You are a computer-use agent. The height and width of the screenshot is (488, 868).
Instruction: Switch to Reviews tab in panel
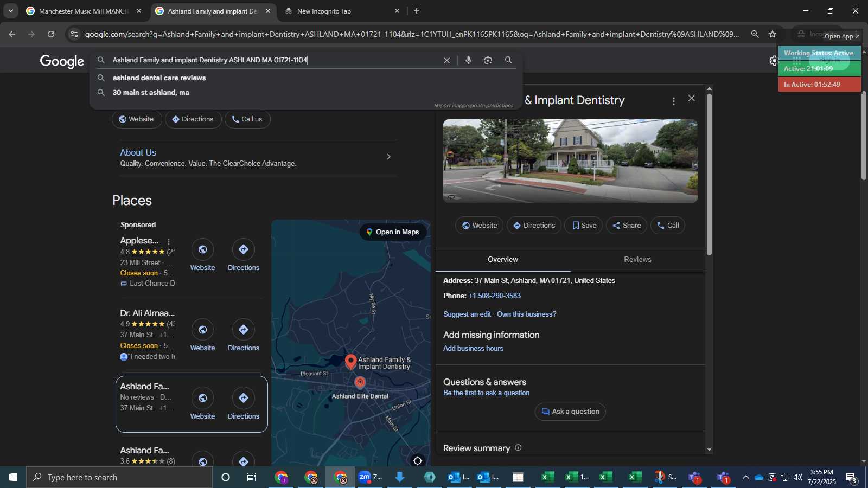click(x=637, y=260)
